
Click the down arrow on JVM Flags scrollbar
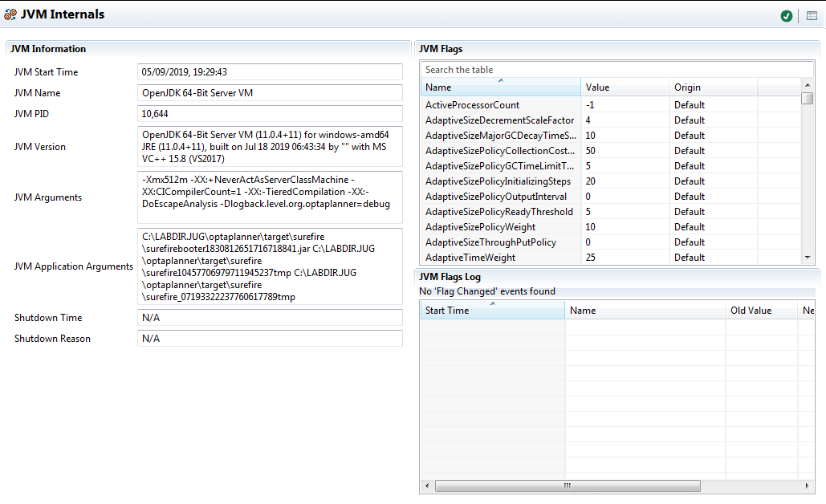tap(808, 257)
